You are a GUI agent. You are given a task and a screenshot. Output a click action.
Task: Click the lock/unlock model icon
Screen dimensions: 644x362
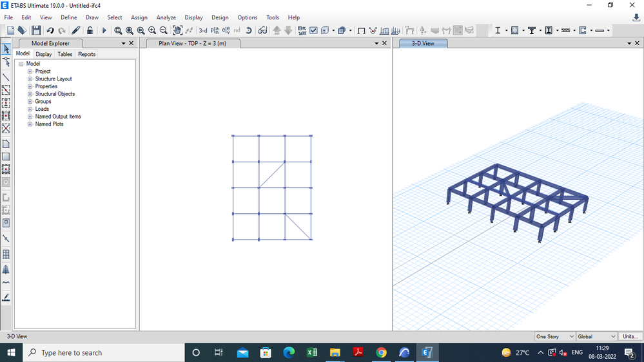[x=90, y=30]
